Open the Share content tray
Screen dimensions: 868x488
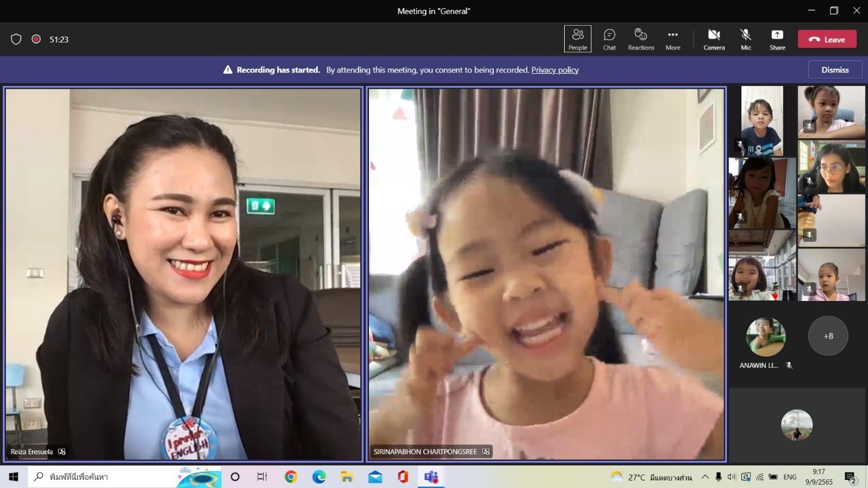tap(777, 39)
